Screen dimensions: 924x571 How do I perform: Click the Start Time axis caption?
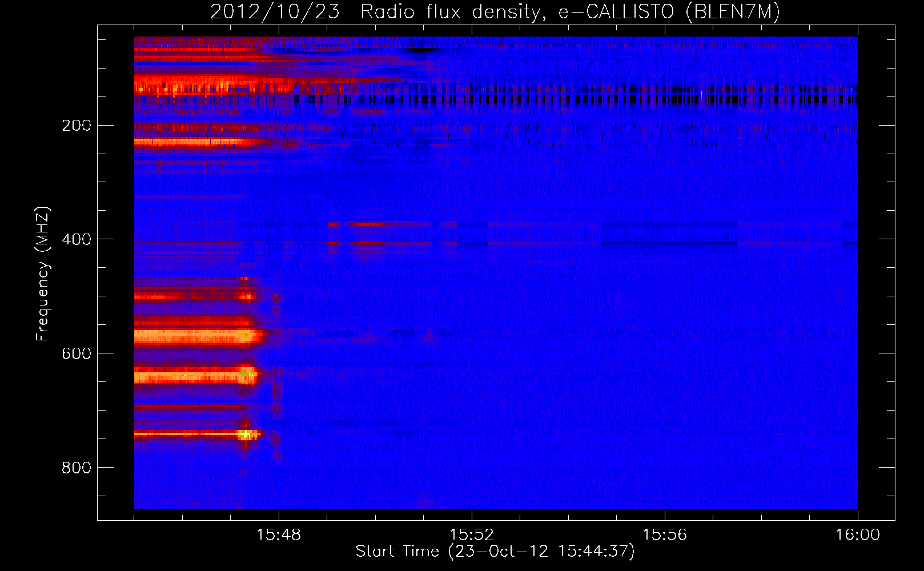(495, 552)
